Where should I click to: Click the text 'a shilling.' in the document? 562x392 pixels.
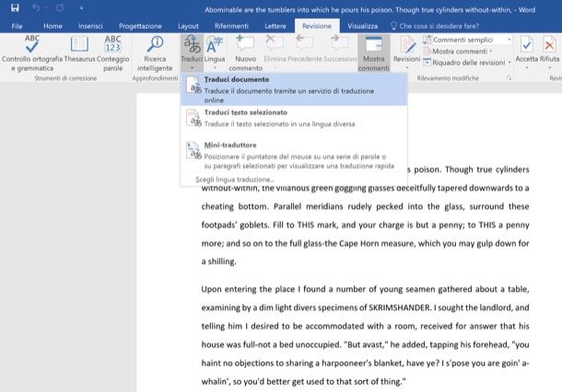pyautogui.click(x=218, y=261)
